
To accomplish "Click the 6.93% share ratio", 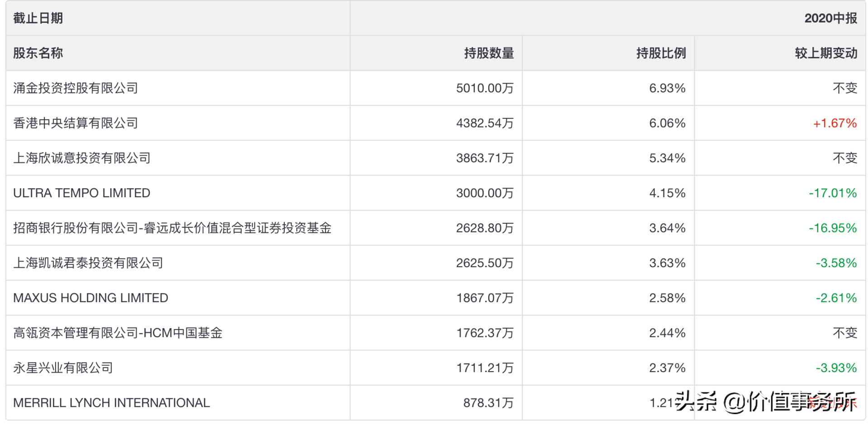I will tap(667, 88).
